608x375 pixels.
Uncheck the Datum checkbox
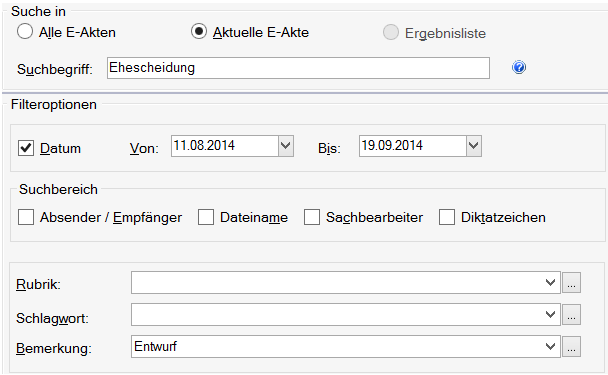coord(26,148)
